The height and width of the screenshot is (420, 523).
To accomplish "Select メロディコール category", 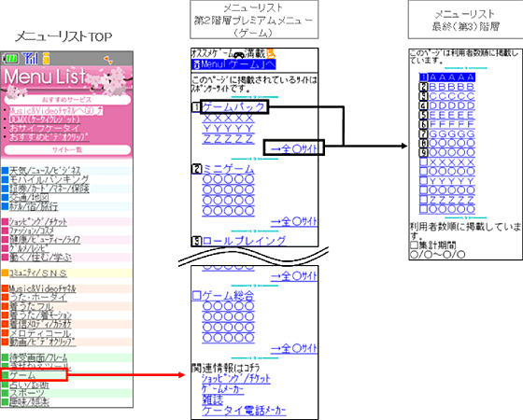I will [x=40, y=333].
